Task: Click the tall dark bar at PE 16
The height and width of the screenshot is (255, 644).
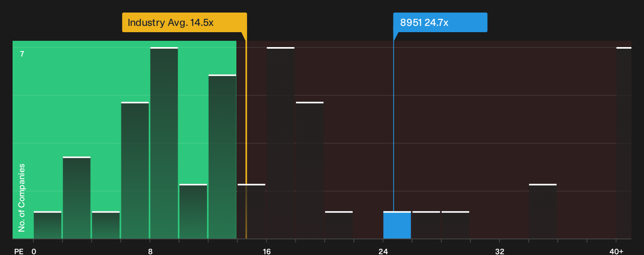Action: pyautogui.click(x=280, y=143)
